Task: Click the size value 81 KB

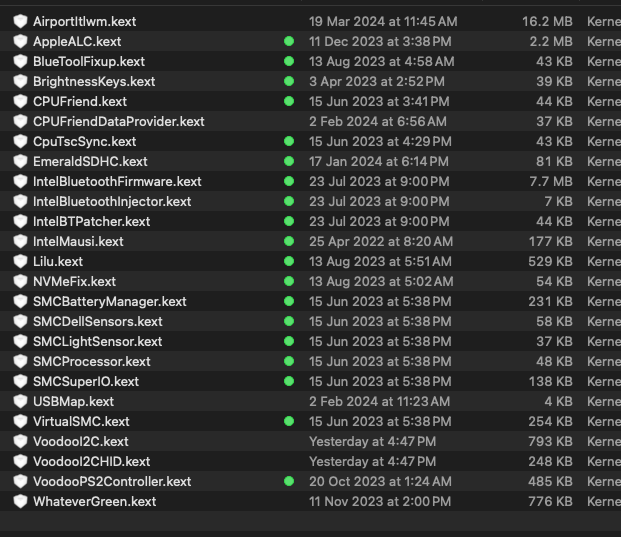Action: [554, 161]
